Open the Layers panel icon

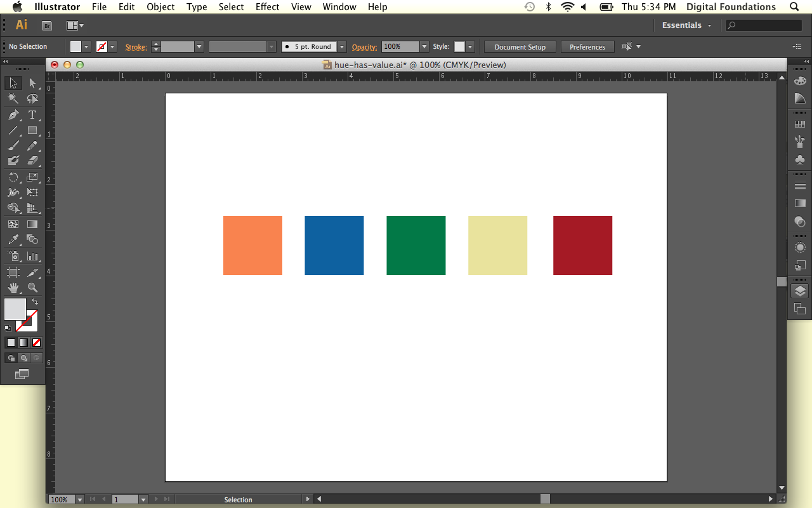click(x=800, y=291)
